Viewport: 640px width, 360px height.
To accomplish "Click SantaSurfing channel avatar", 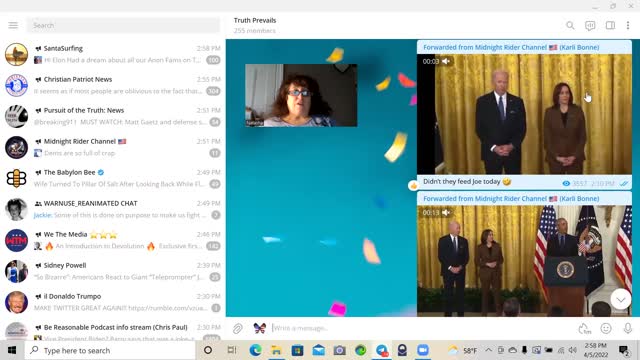I will click(x=16, y=54).
